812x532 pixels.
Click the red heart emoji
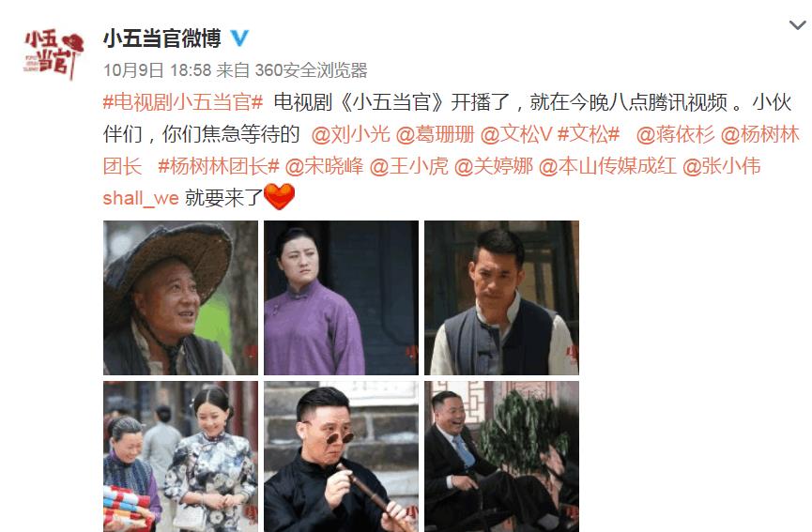click(279, 197)
